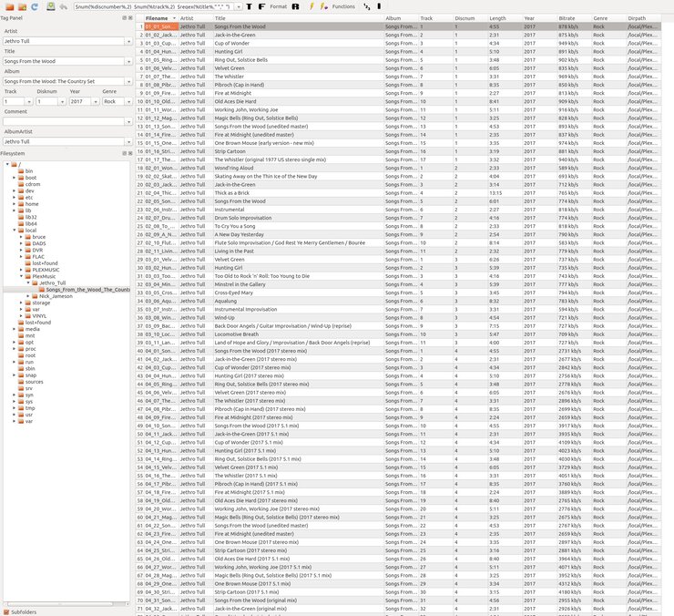
Task: Undo the last change with the arrow icon
Action: pos(63,6)
